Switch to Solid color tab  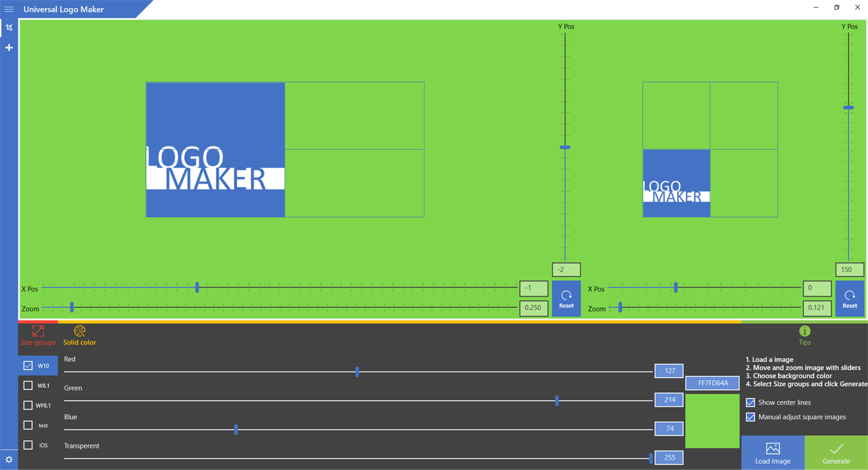(x=79, y=335)
